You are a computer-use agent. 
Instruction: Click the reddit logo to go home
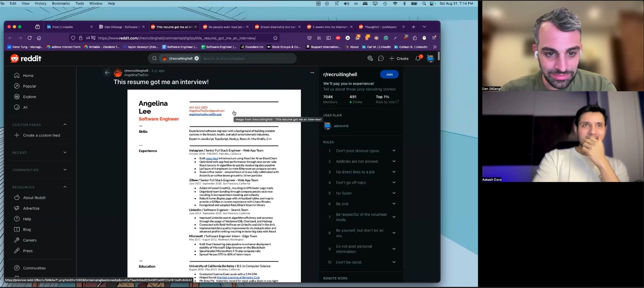point(26,58)
